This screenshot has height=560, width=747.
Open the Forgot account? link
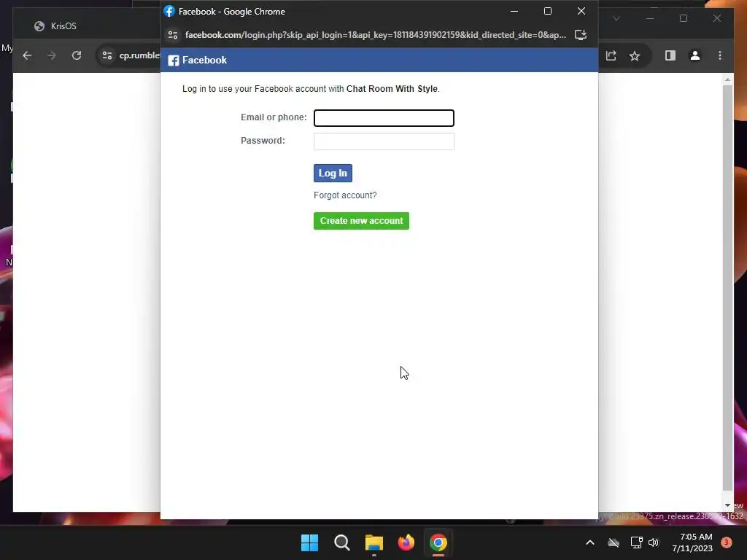point(345,195)
